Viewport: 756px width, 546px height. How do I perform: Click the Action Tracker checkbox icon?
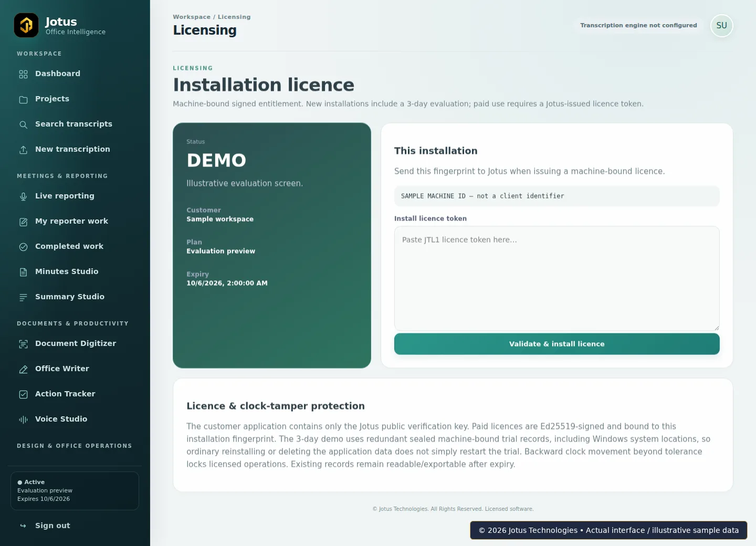click(23, 394)
